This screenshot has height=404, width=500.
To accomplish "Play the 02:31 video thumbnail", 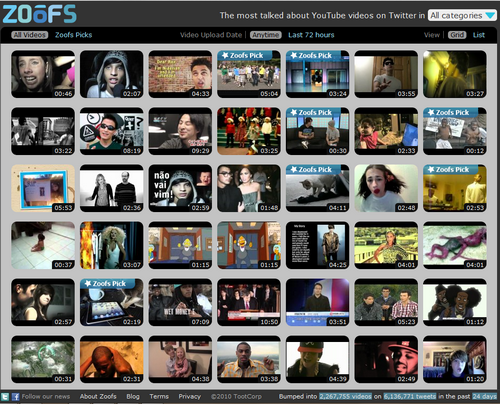I will point(112,359).
